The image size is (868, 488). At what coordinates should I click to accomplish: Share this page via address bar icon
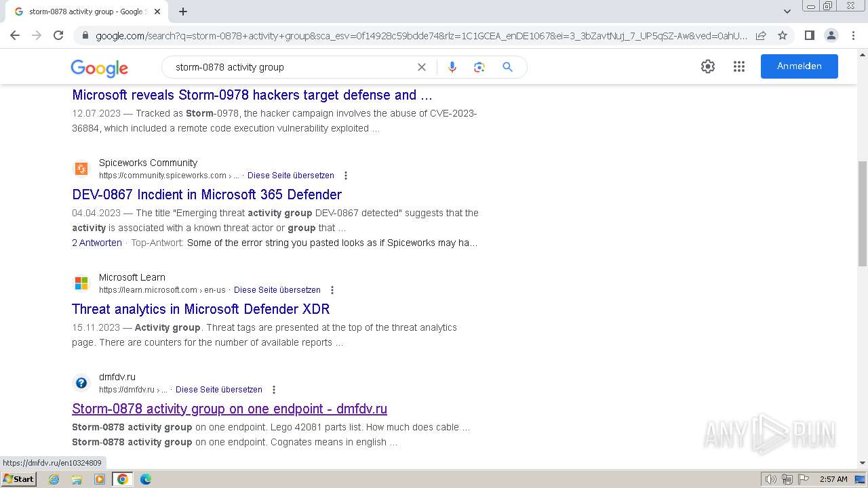(x=761, y=35)
